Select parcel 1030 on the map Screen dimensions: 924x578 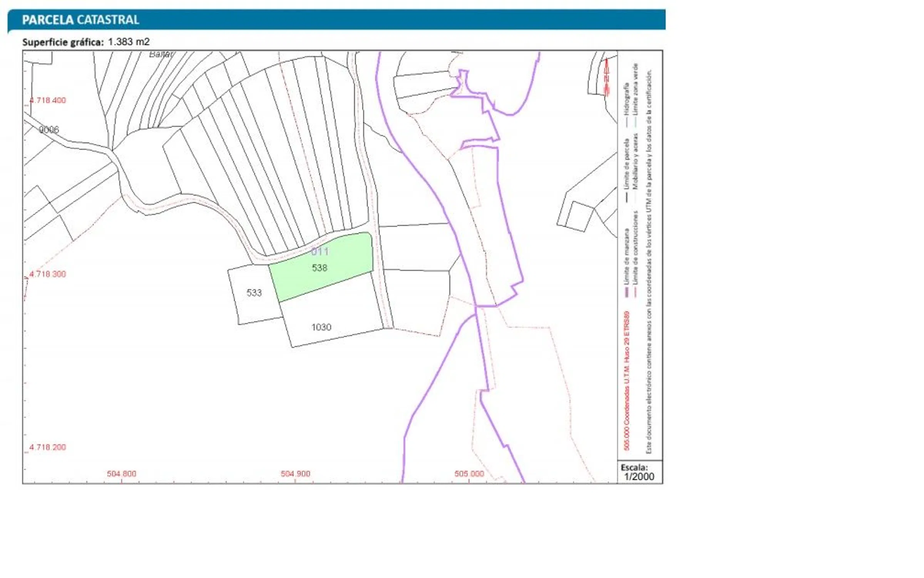coord(321,327)
